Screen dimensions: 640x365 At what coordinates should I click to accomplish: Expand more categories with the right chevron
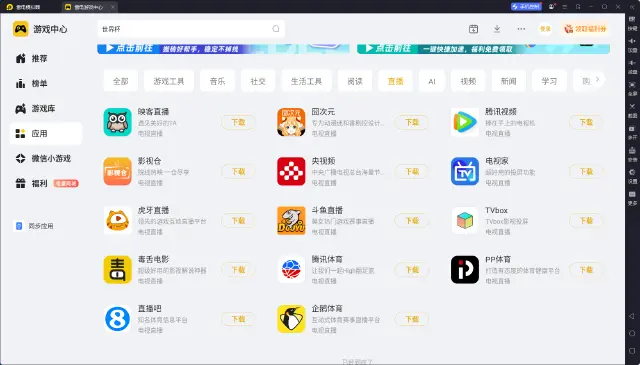pyautogui.click(x=598, y=80)
